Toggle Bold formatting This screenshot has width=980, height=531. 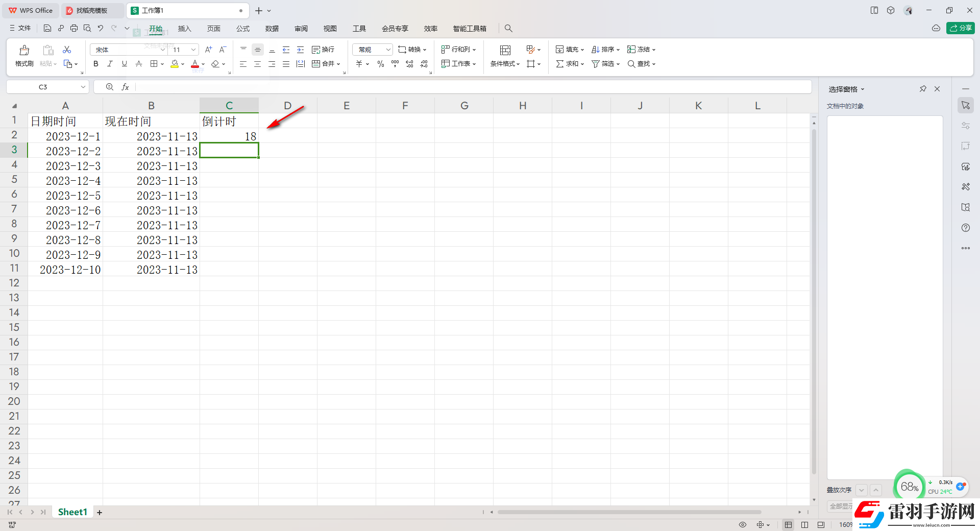[95, 64]
